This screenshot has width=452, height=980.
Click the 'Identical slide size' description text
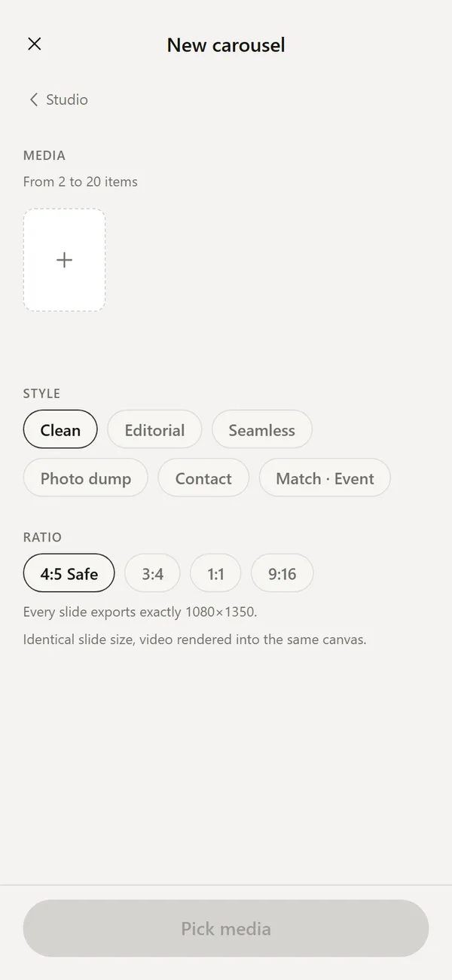click(195, 640)
